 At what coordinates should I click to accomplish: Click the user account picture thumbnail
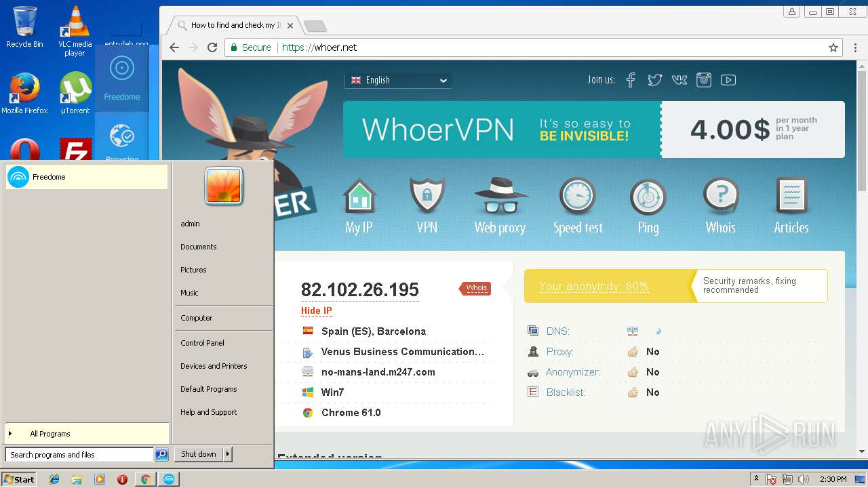coord(224,186)
